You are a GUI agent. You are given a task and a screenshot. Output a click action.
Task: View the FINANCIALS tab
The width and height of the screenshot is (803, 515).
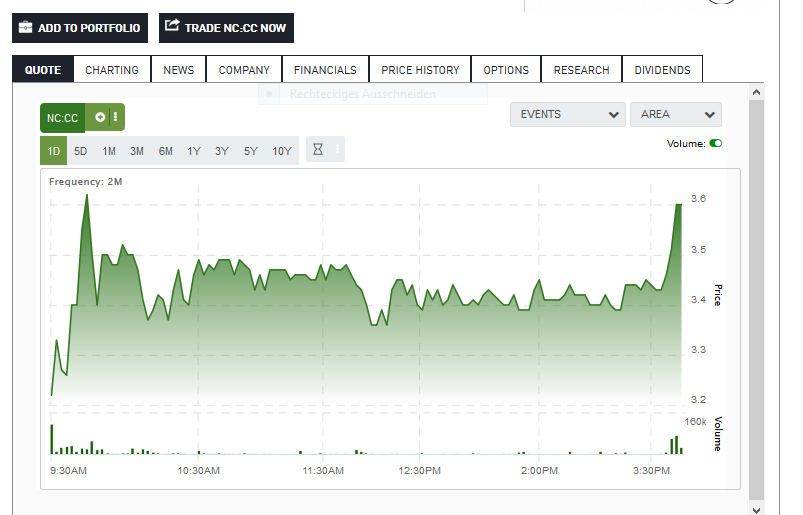[x=325, y=70]
